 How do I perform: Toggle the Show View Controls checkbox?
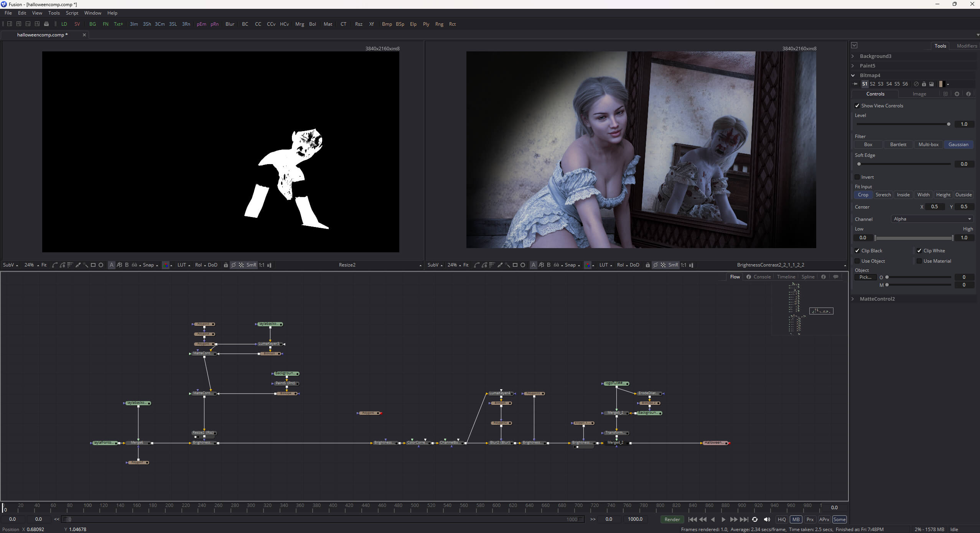tap(857, 106)
